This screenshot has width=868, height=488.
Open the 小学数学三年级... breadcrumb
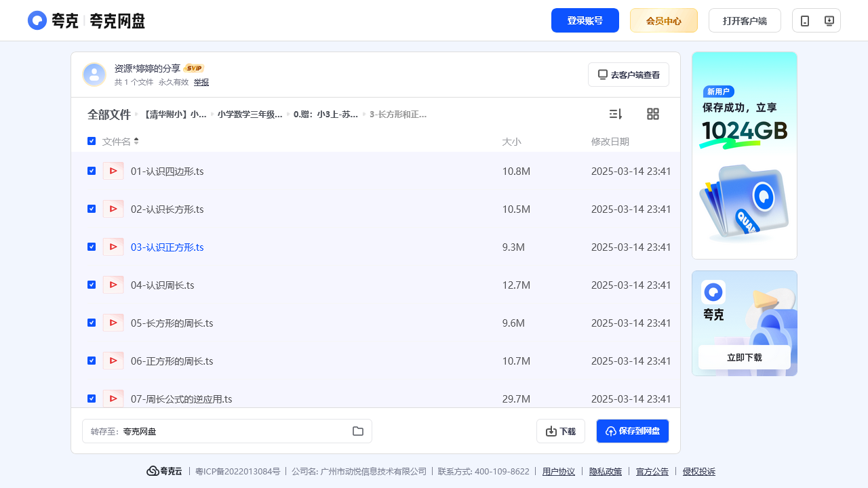(x=250, y=115)
